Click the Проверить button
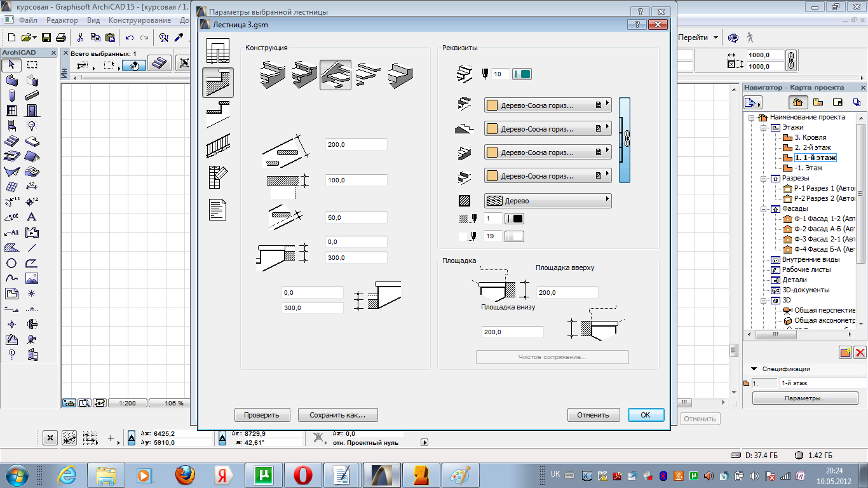Screen dimensions: 868x488 (x=262, y=415)
